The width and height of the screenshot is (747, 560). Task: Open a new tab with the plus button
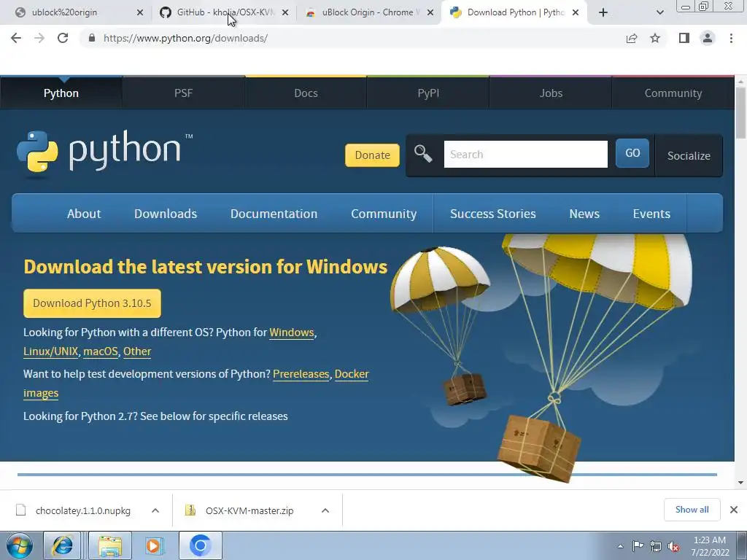point(603,12)
